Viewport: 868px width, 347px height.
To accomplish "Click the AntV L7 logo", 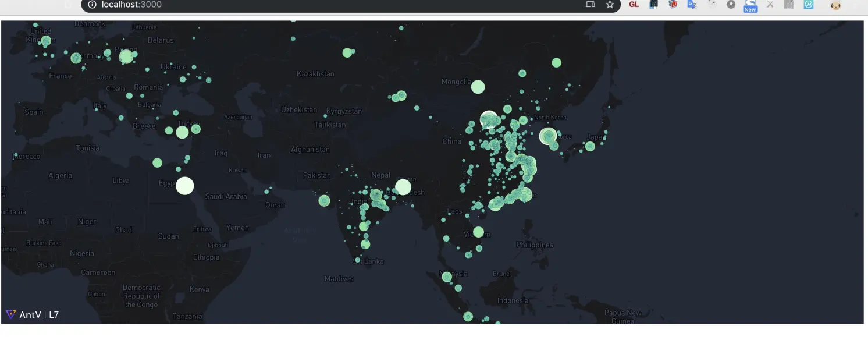I will click(x=33, y=315).
